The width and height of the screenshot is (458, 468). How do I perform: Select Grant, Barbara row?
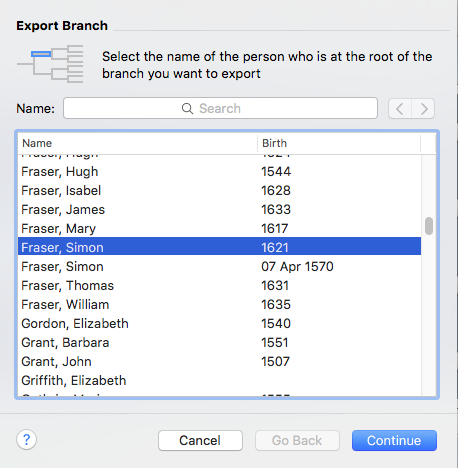click(219, 343)
